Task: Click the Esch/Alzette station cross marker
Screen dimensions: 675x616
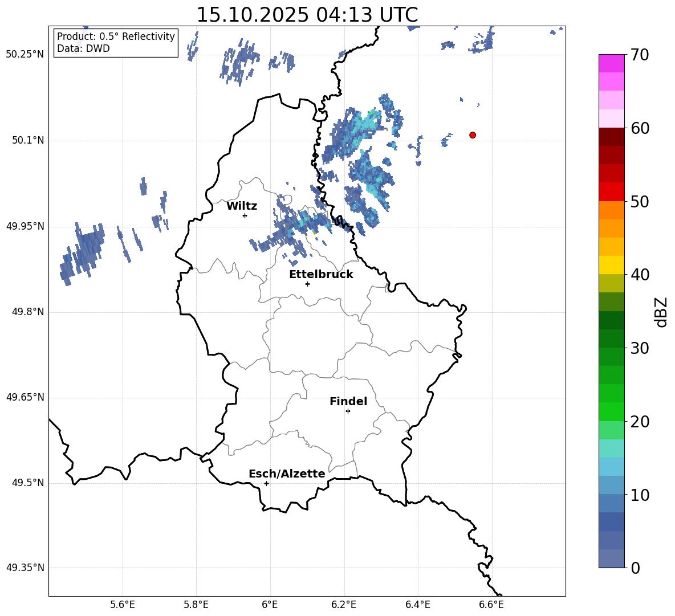Action: [x=266, y=483]
